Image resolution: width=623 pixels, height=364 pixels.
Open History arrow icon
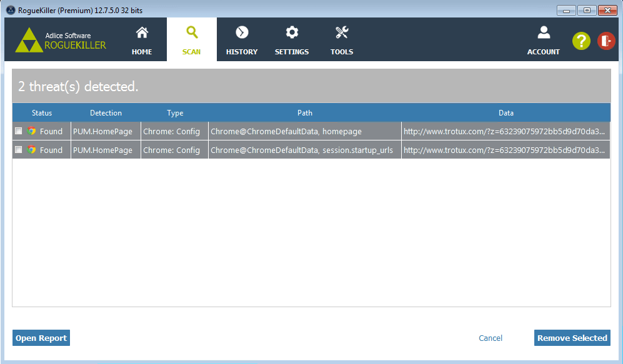[242, 32]
